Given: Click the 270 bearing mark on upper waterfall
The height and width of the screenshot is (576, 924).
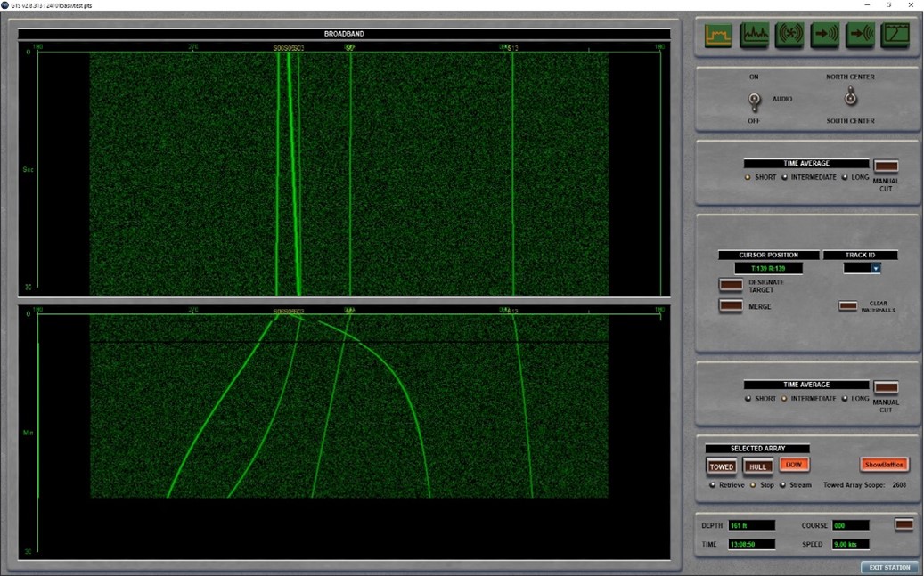Looking at the screenshot, I should point(193,47).
